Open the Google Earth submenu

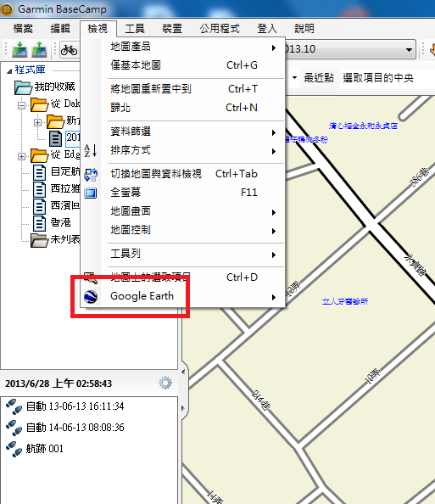(192, 296)
